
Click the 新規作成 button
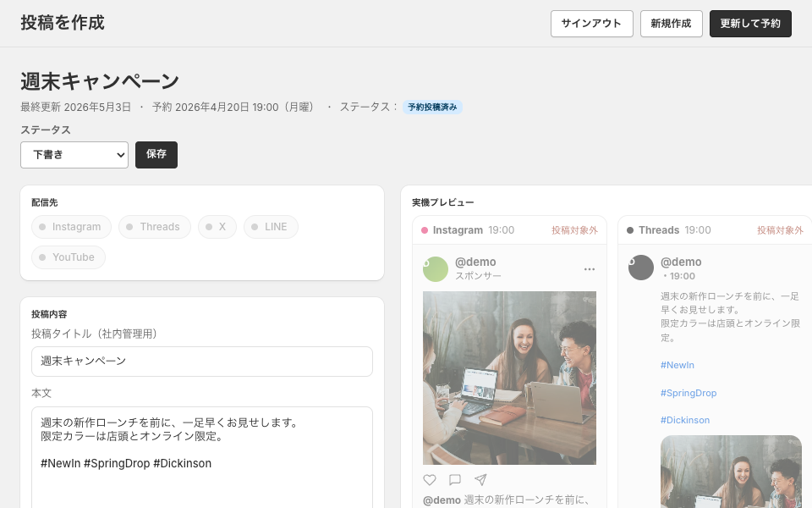coord(671,24)
